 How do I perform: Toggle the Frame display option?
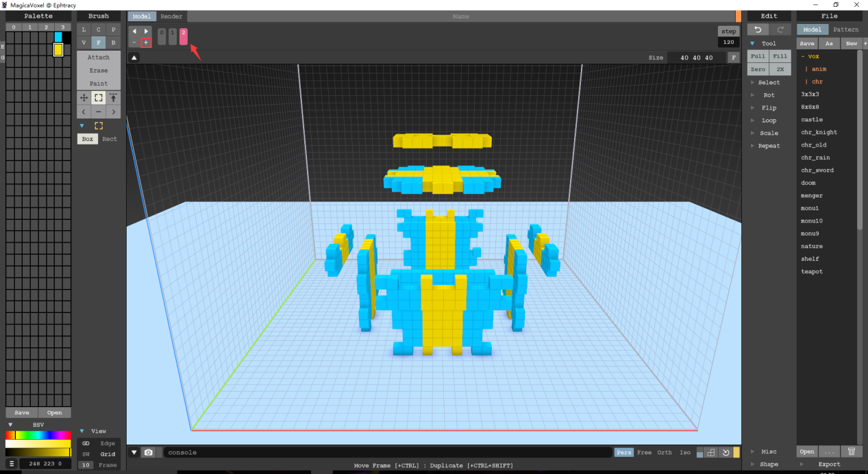[108, 465]
